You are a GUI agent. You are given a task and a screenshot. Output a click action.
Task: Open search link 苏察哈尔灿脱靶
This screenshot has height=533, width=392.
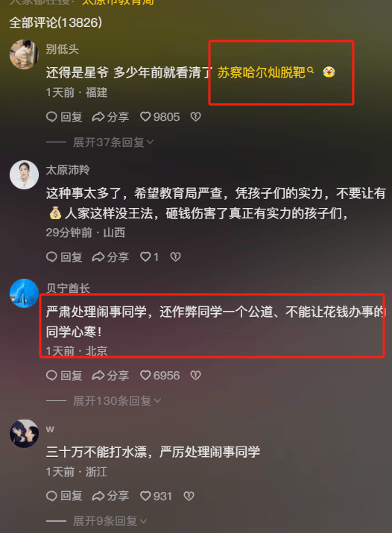[265, 72]
